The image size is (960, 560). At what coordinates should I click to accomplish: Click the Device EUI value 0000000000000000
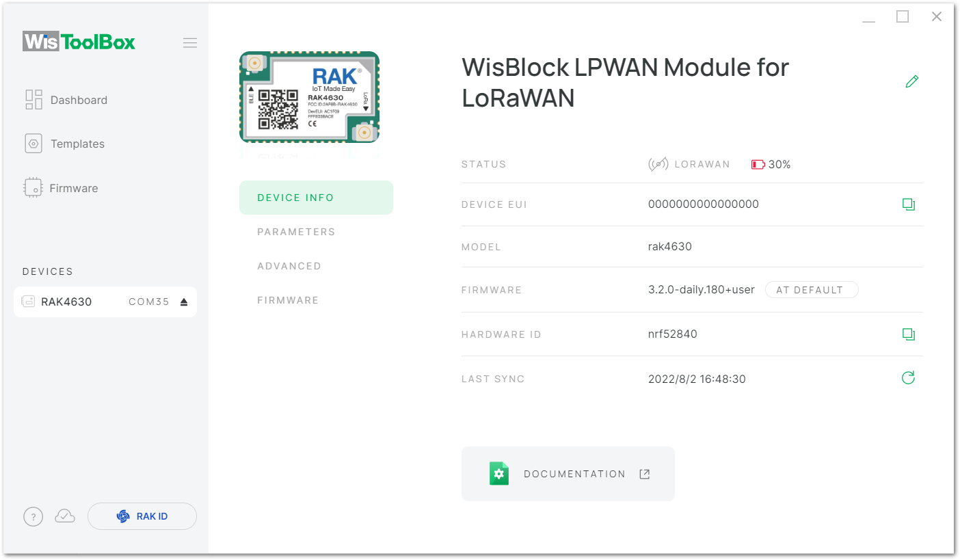704,204
